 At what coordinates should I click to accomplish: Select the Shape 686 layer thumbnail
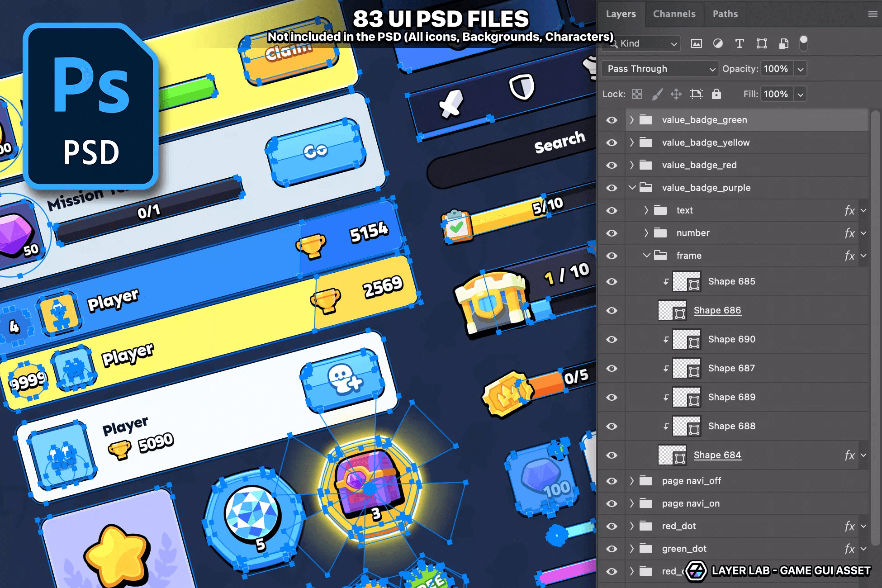point(672,310)
